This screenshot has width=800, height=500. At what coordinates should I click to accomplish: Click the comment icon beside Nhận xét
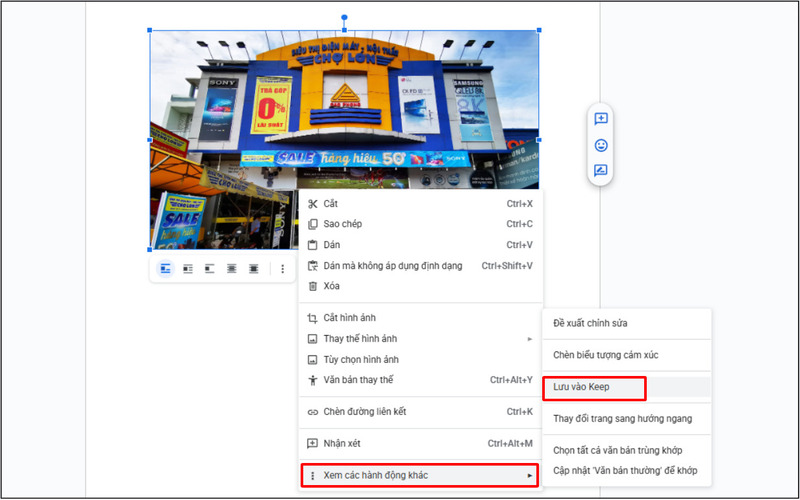tap(312, 444)
